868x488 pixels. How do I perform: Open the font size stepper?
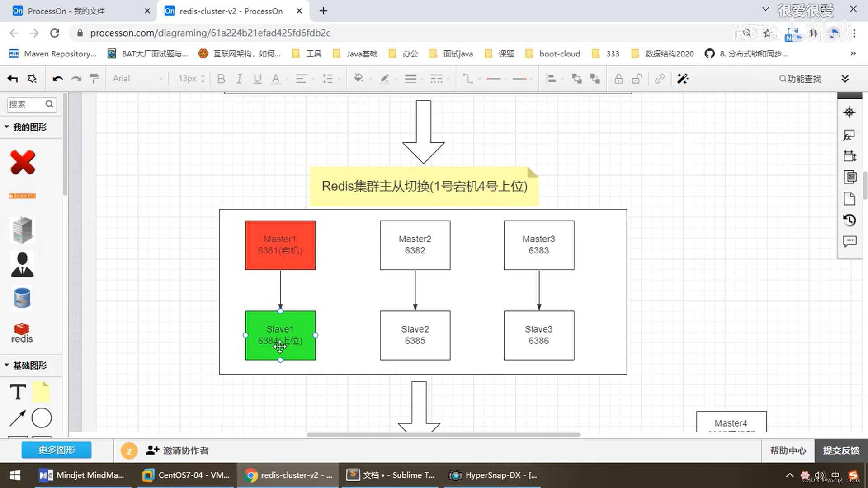pyautogui.click(x=190, y=78)
